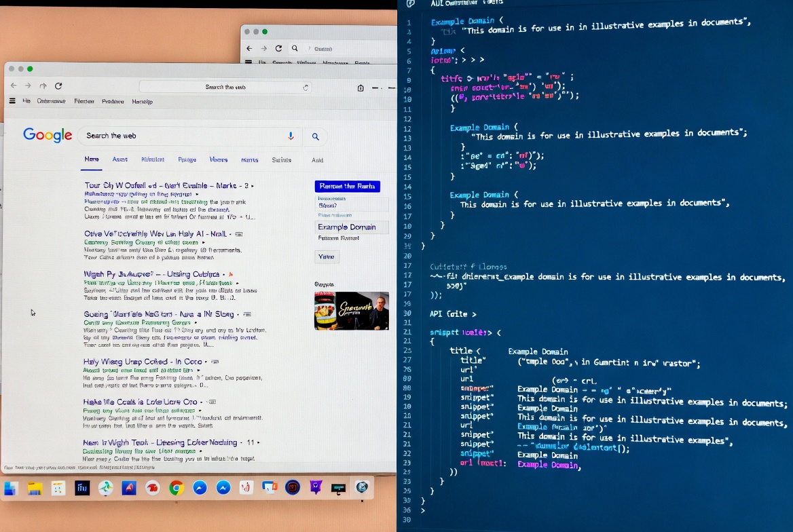793x532 pixels.
Task: Select the second tab next to Home
Action: coord(120,159)
